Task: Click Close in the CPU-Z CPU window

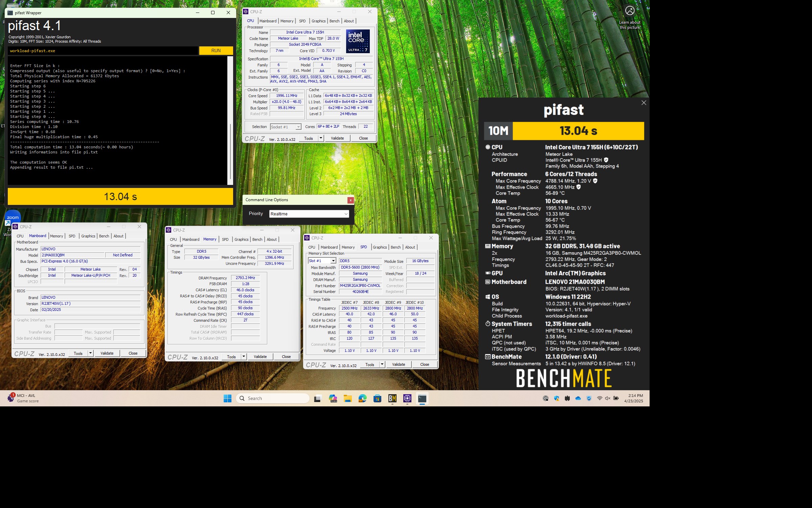Action: click(x=363, y=138)
